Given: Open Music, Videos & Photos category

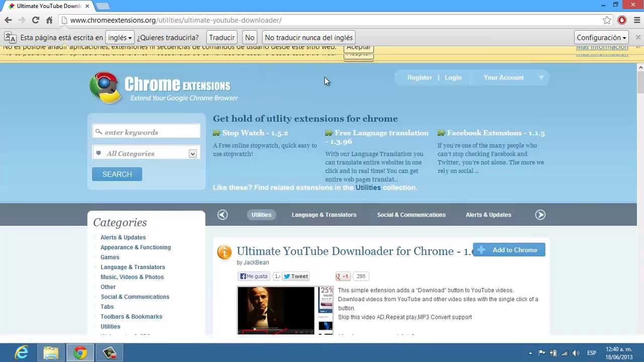Looking at the screenshot, I should click(132, 277).
